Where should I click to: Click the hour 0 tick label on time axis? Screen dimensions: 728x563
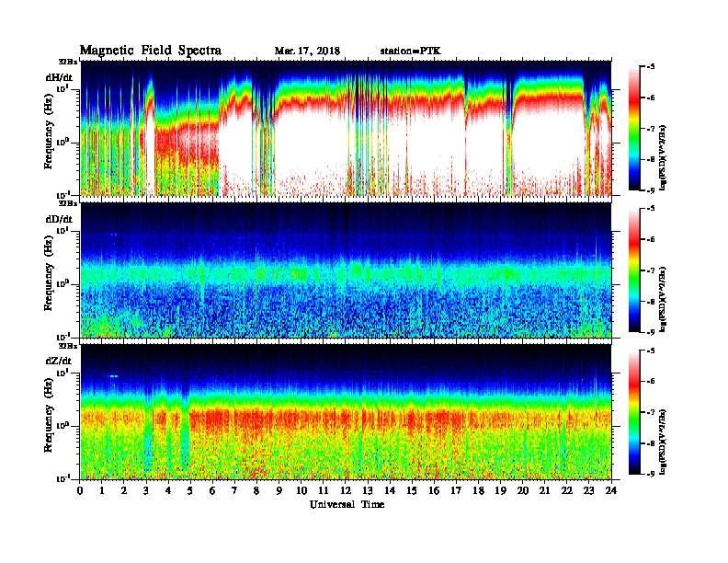80,490
